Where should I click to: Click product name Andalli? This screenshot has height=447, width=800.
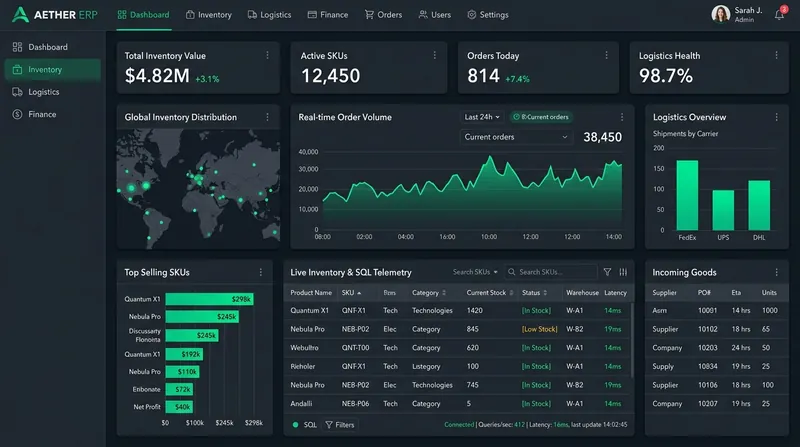[x=301, y=404]
